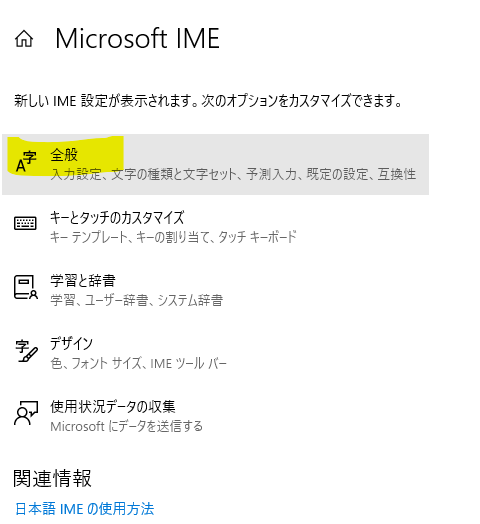480x524 pixels.
Task: Click the 字 with pen design icon
Action: (26, 351)
